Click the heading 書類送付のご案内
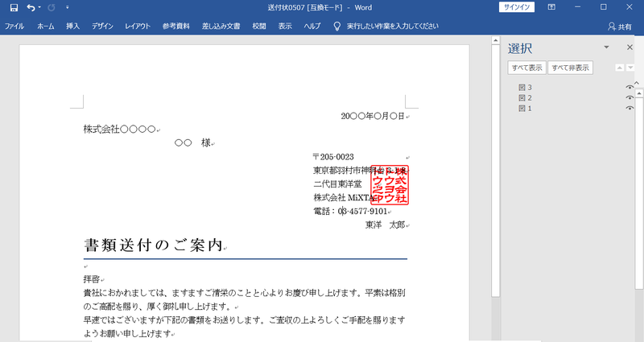Image resolution: width=644 pixels, height=342 pixels. point(154,245)
